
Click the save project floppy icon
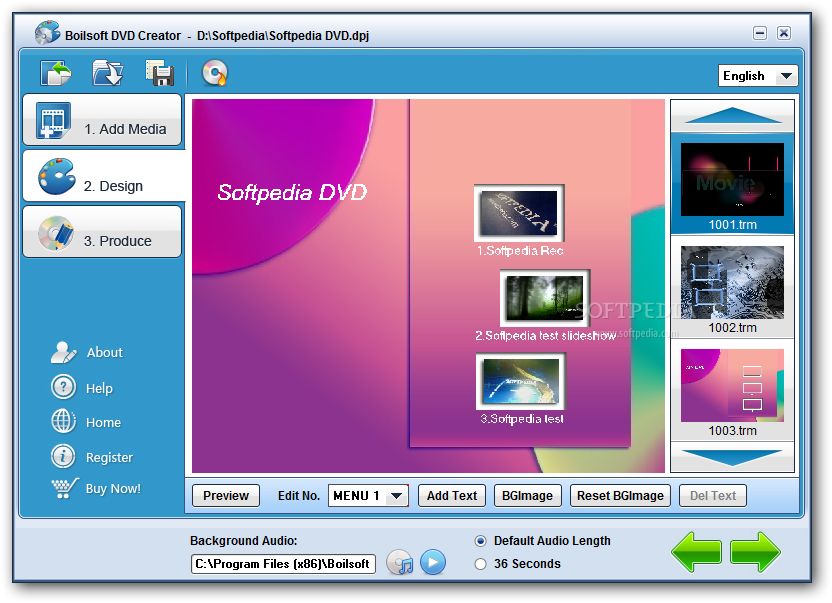[x=160, y=73]
